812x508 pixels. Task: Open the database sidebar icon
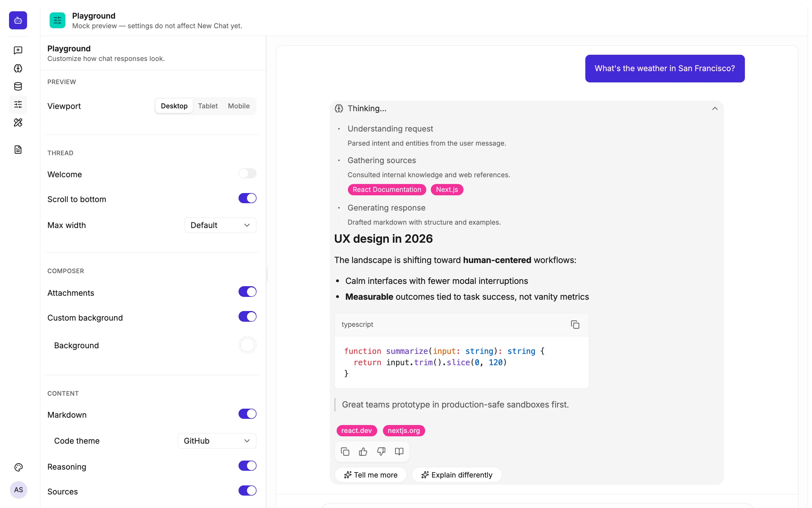(x=18, y=86)
